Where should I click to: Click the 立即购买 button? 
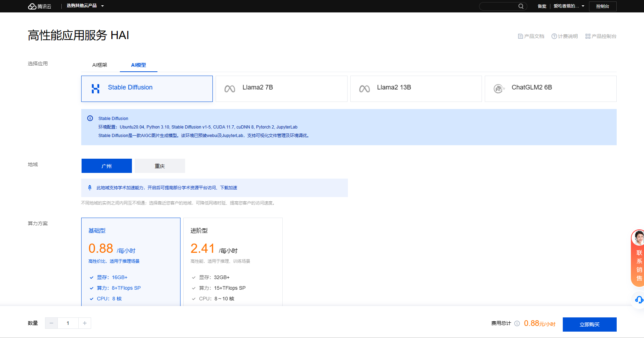tap(590, 325)
